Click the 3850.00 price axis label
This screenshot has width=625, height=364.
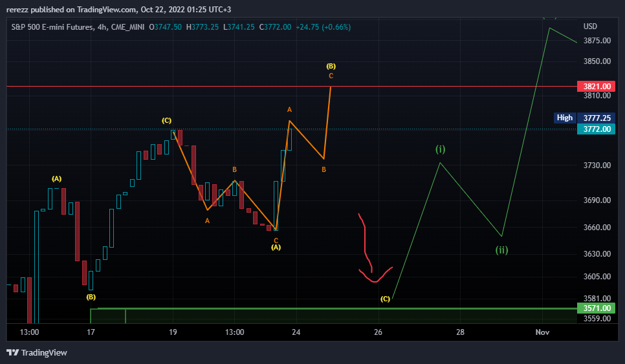pyautogui.click(x=597, y=61)
